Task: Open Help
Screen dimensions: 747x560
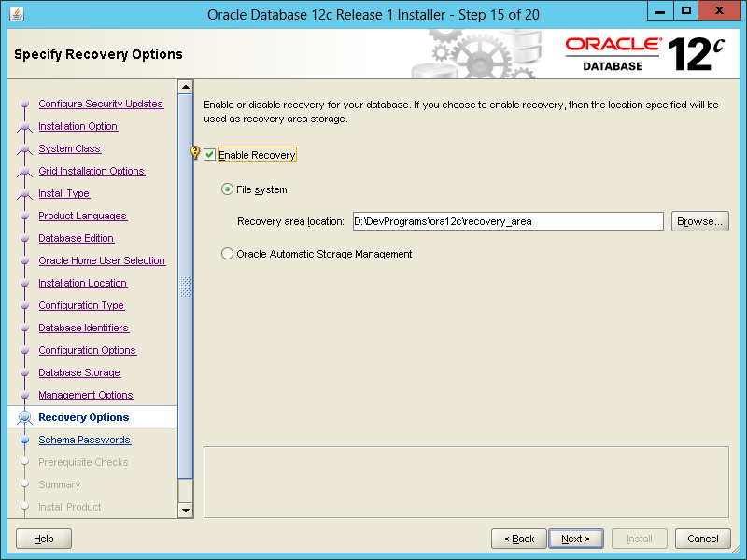Action: coord(44,539)
